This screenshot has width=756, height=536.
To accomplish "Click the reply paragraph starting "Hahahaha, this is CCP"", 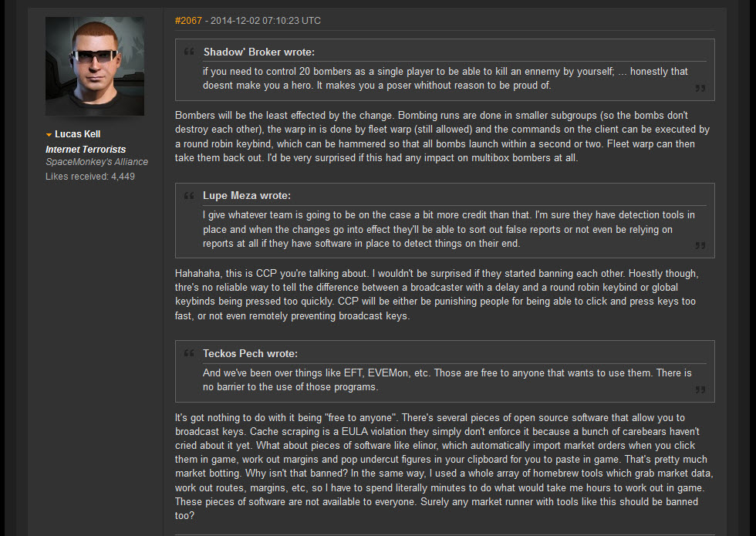I will point(437,295).
